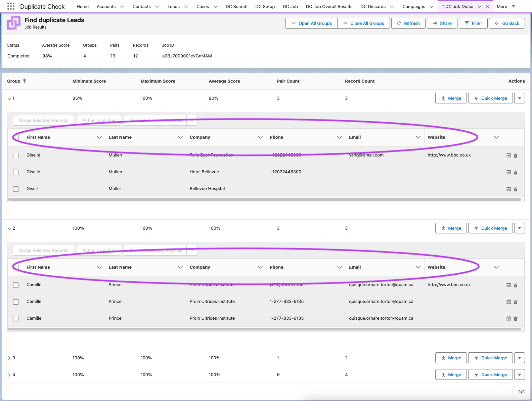Open record icon for first Giselle row

(509, 155)
